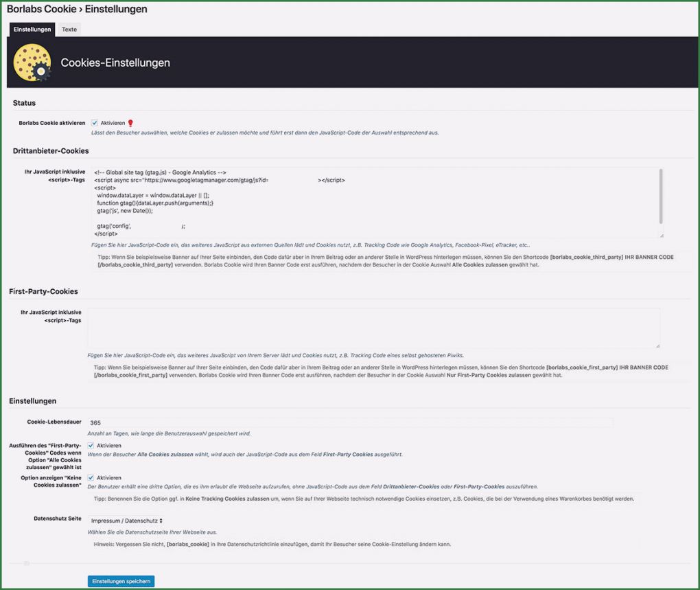Click the "Borlabs Cookie aktivieren" field label
Viewport: 700px width, 590px height.
coord(52,123)
